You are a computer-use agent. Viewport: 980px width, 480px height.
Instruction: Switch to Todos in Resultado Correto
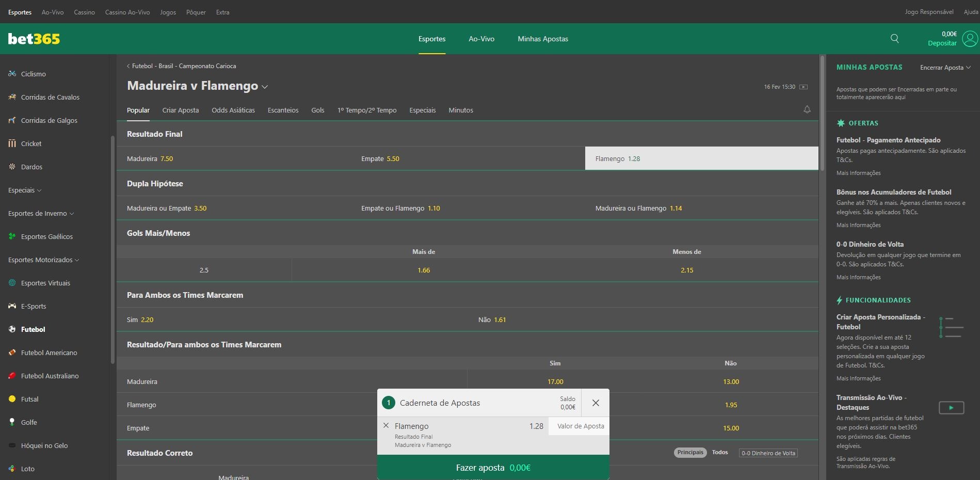[720, 453]
